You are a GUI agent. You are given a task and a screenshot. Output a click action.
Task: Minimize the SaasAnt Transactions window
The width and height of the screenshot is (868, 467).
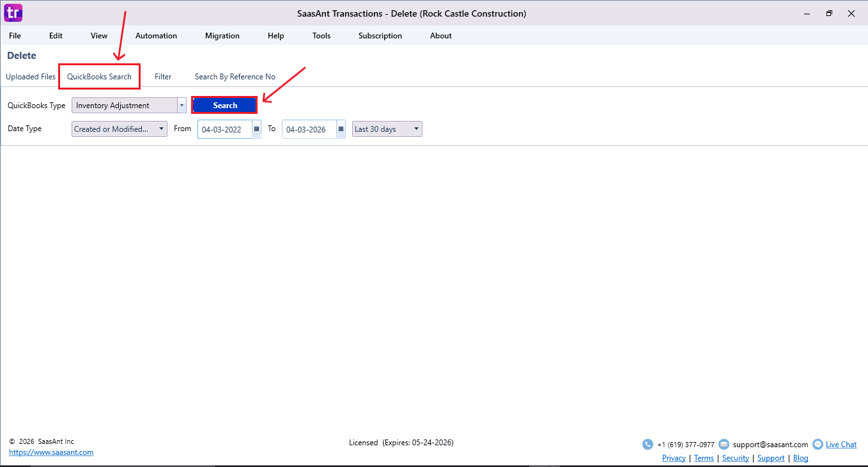pyautogui.click(x=806, y=13)
